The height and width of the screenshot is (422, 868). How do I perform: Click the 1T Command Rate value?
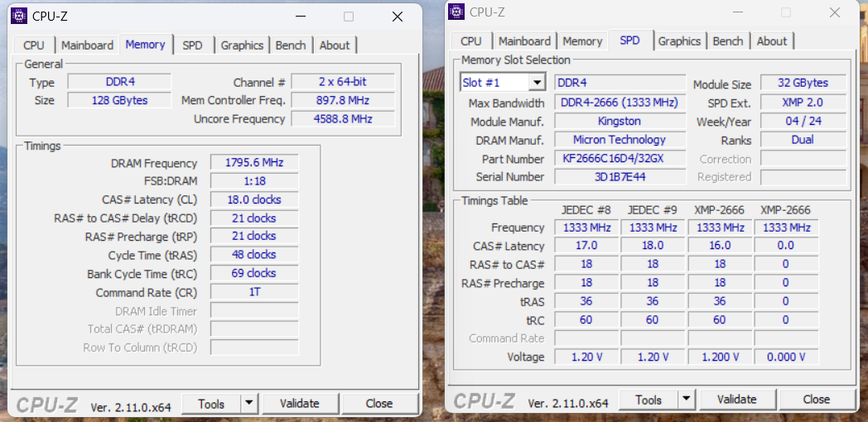[x=254, y=292]
